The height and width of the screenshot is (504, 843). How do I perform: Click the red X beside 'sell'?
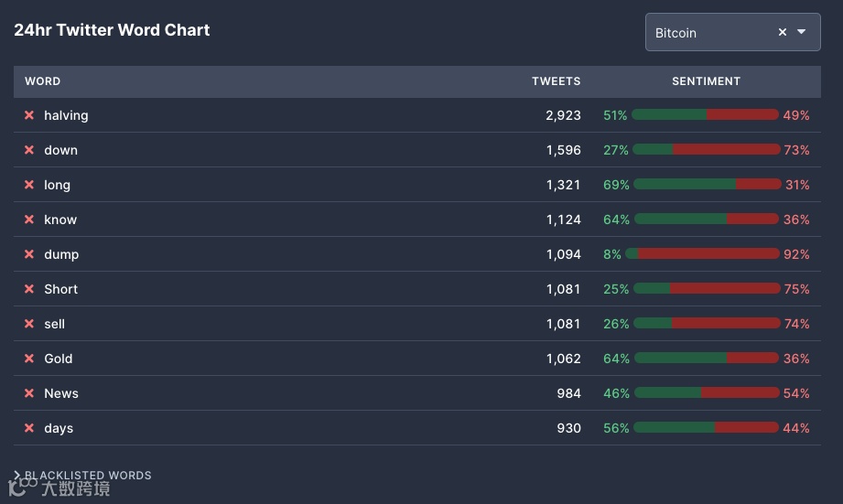[29, 324]
